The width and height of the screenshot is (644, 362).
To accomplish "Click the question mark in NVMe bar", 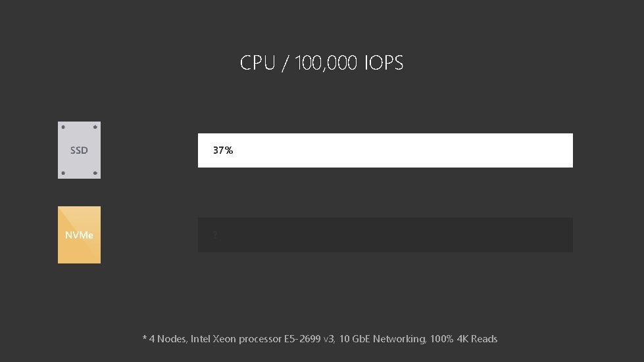I will tap(215, 235).
